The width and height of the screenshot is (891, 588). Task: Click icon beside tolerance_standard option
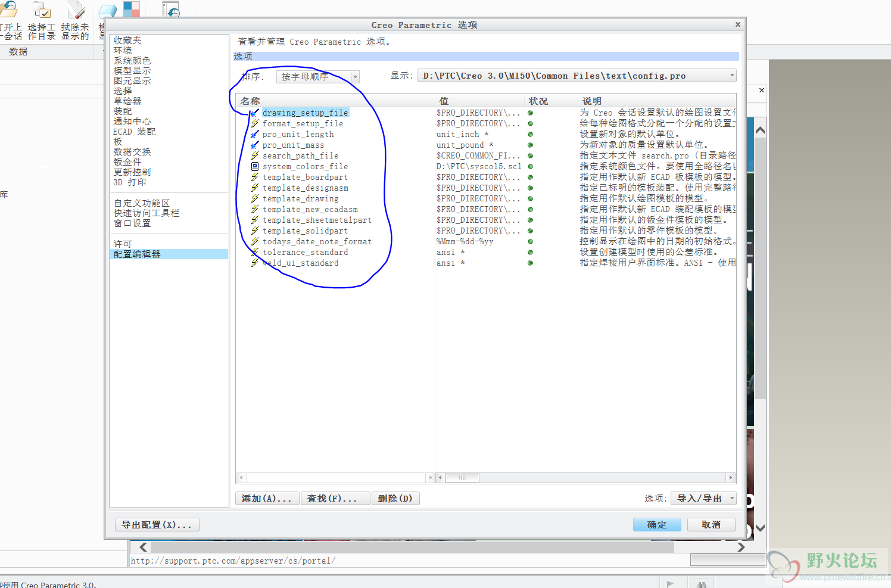pyautogui.click(x=254, y=252)
